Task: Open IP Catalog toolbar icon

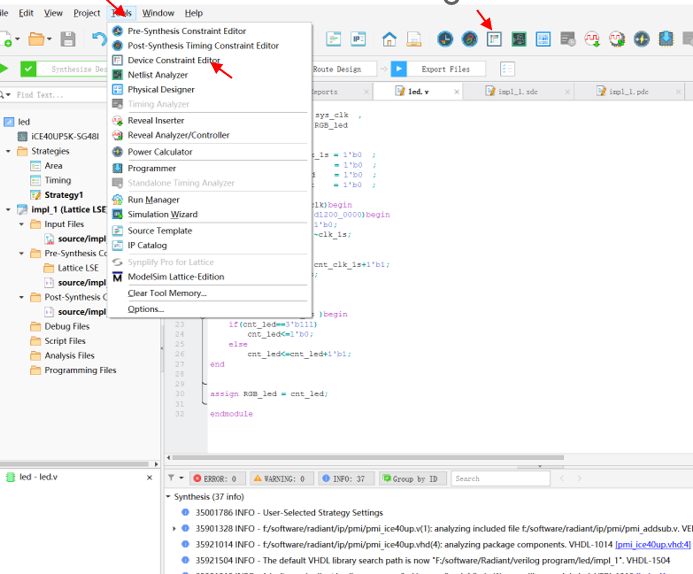Action: coord(358,39)
